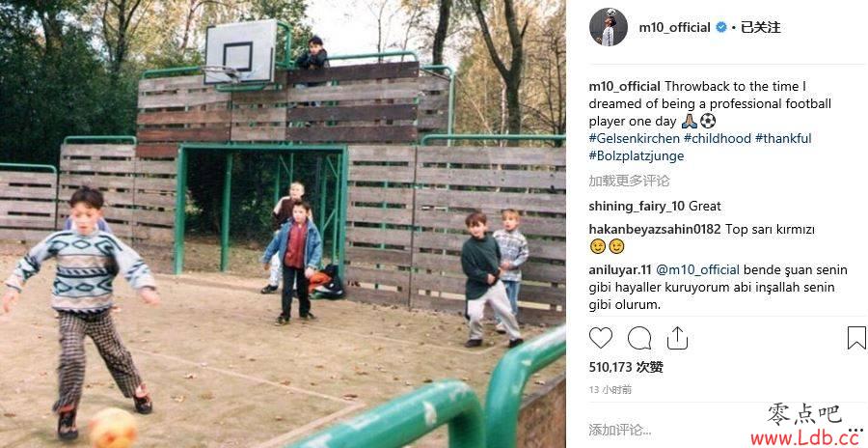Open the #thankful hashtag

[783, 139]
